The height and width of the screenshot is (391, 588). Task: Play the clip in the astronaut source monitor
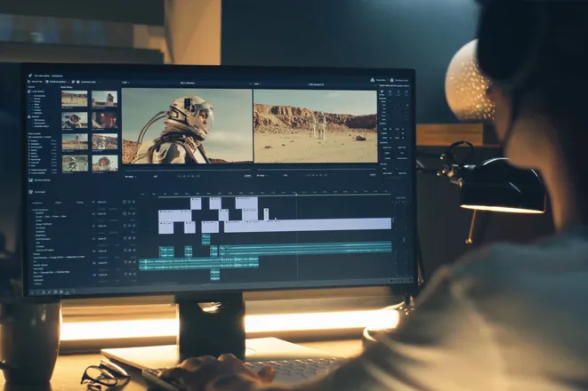click(x=189, y=176)
